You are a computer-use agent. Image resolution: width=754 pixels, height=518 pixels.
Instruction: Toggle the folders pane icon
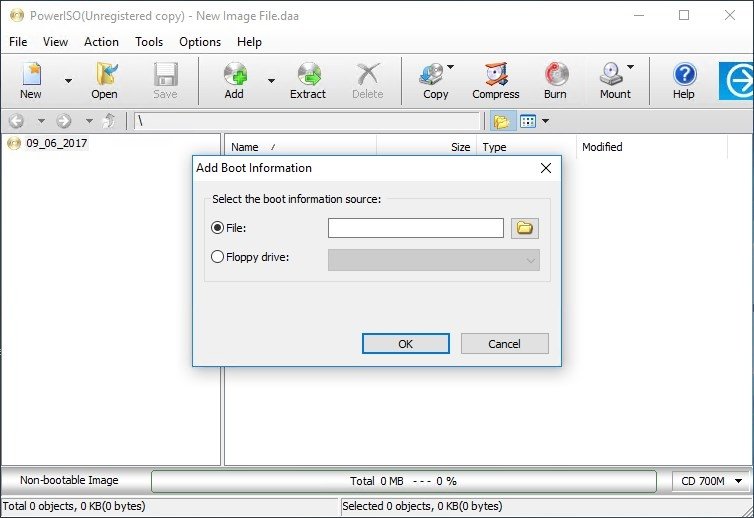(502, 121)
